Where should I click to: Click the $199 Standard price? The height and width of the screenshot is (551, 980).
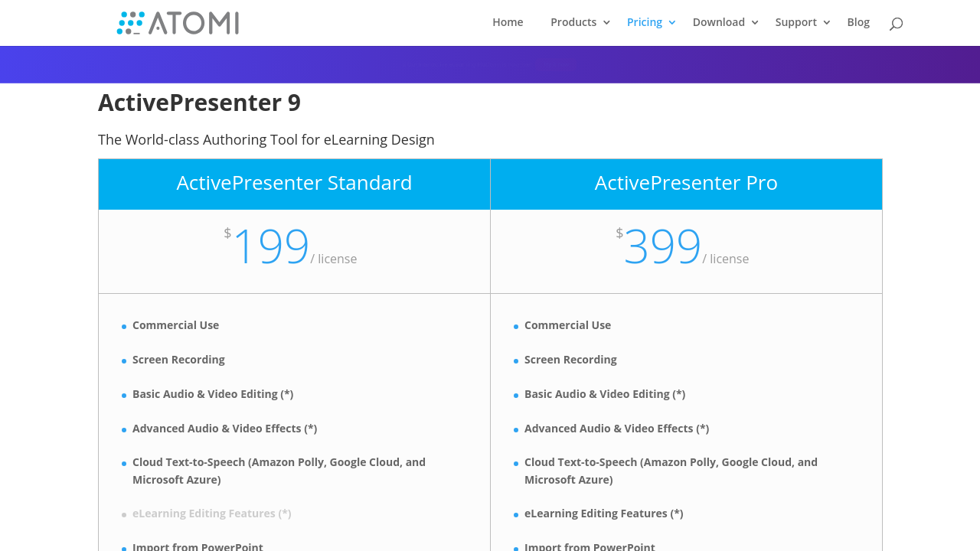click(271, 246)
